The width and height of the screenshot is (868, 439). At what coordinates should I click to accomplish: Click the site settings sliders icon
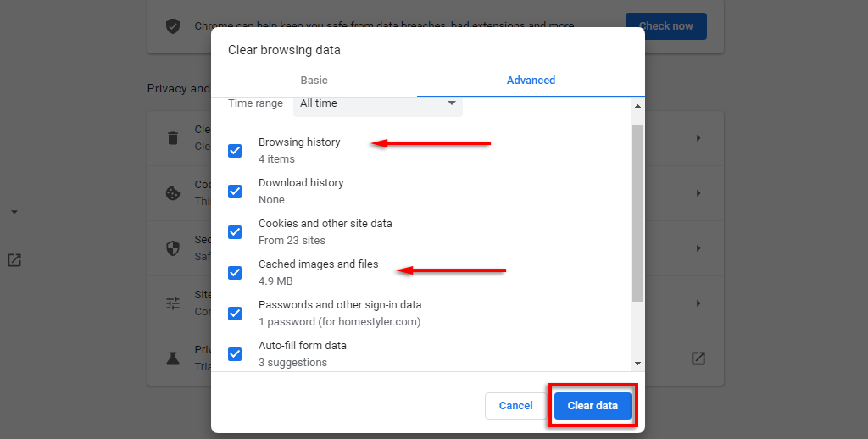coord(173,303)
